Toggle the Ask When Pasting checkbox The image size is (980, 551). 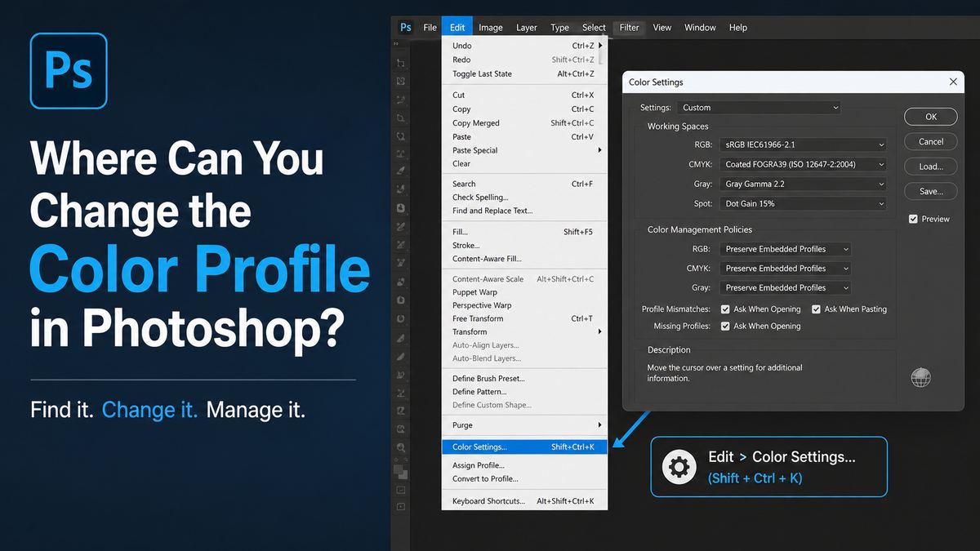pyautogui.click(x=817, y=309)
